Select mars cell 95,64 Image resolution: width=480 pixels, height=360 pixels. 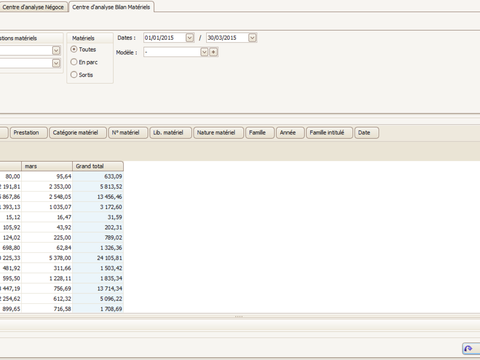47,176
